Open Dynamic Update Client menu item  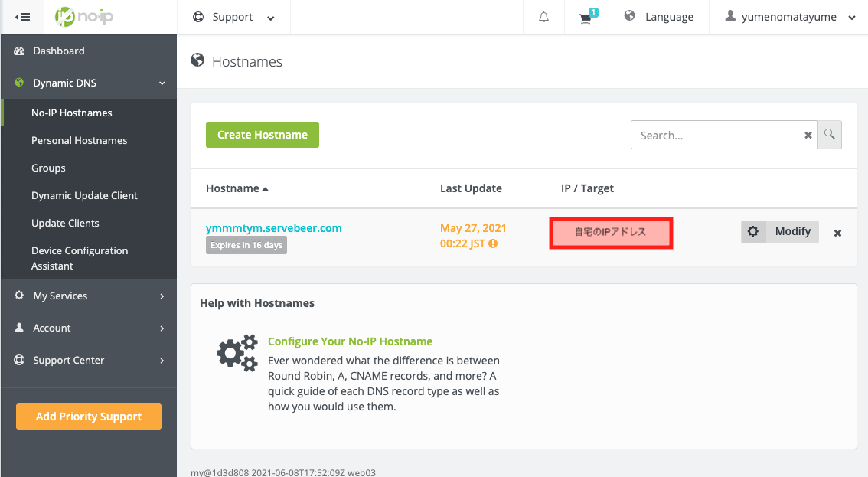pos(84,195)
